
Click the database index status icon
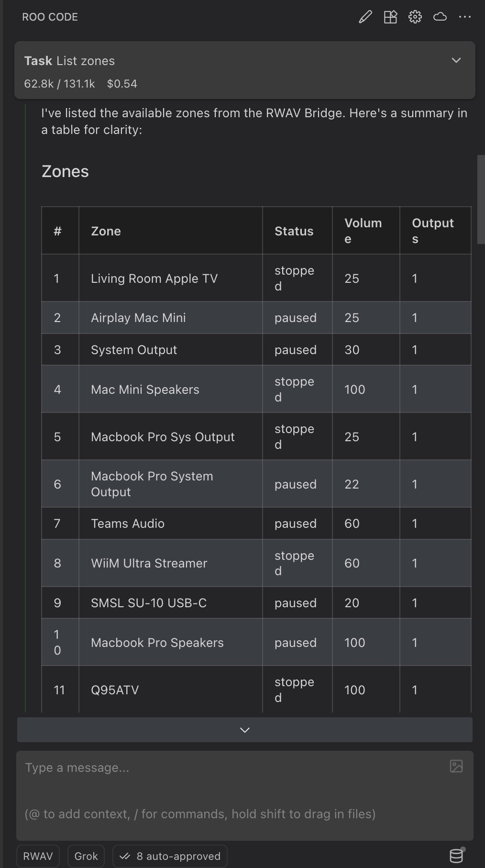[456, 856]
